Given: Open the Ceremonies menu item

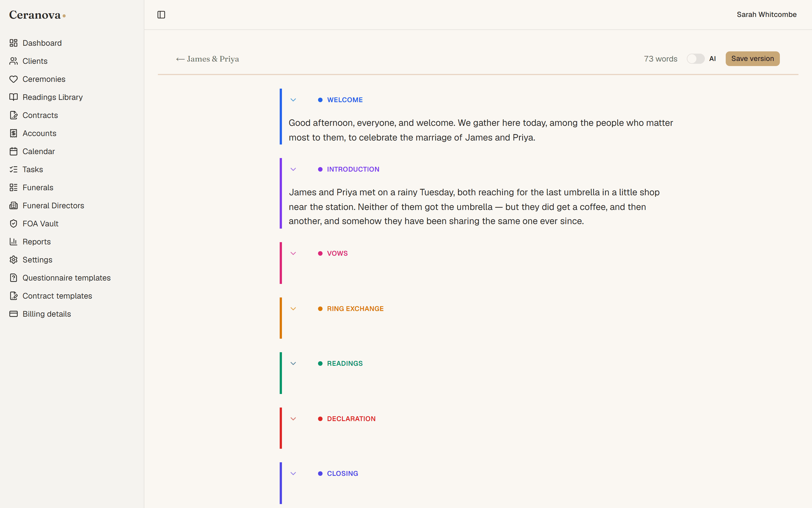Looking at the screenshot, I should (x=44, y=79).
